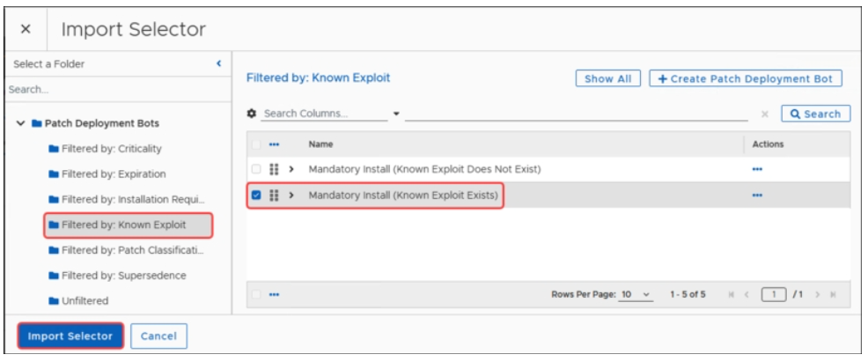Click the Show All button
868x362 pixels.
(x=608, y=78)
